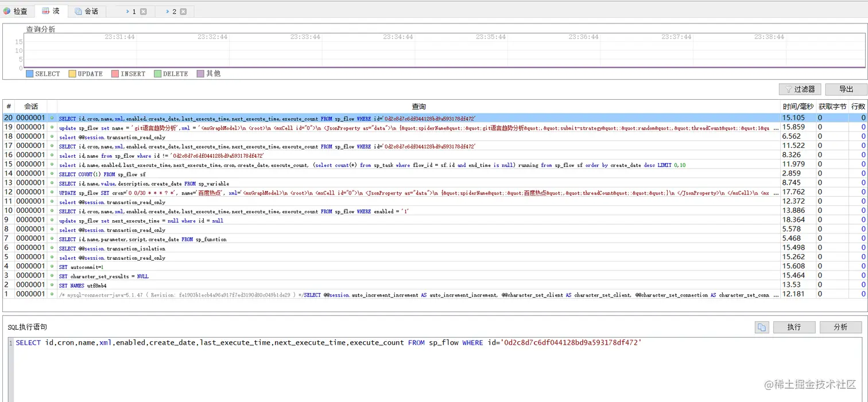
Task: Click the 查询分析 chart area
Action: click(x=445, y=50)
